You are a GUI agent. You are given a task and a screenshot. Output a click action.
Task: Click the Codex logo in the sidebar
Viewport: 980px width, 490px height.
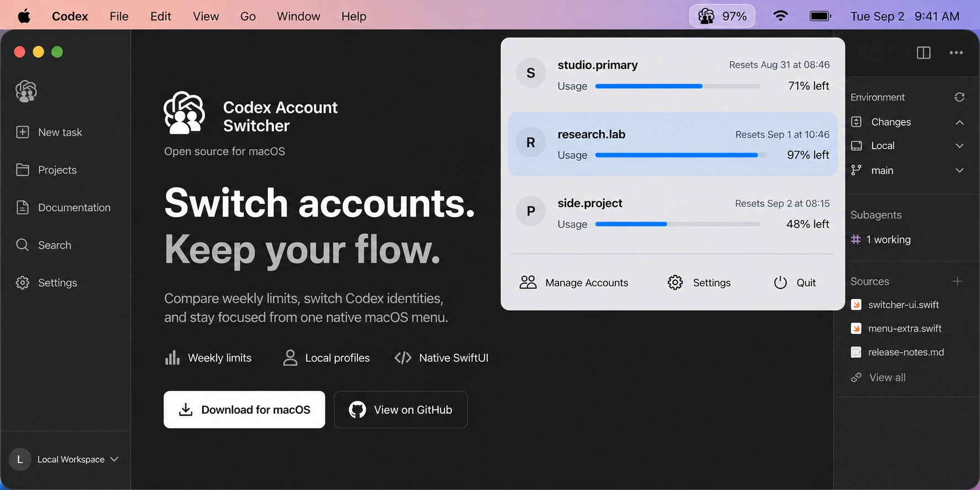(x=26, y=91)
